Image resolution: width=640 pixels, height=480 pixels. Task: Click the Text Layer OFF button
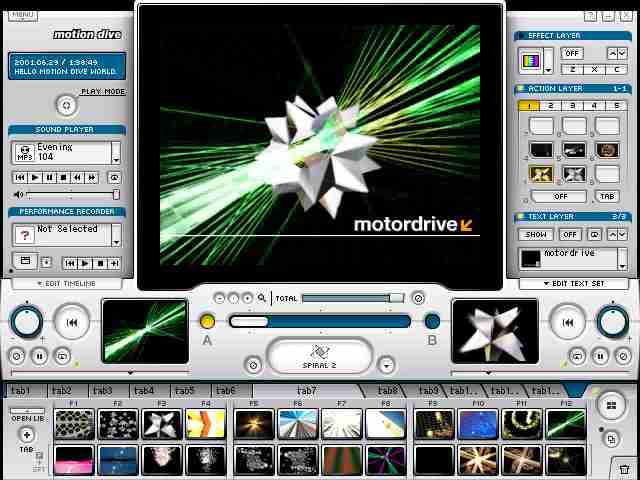(x=569, y=235)
